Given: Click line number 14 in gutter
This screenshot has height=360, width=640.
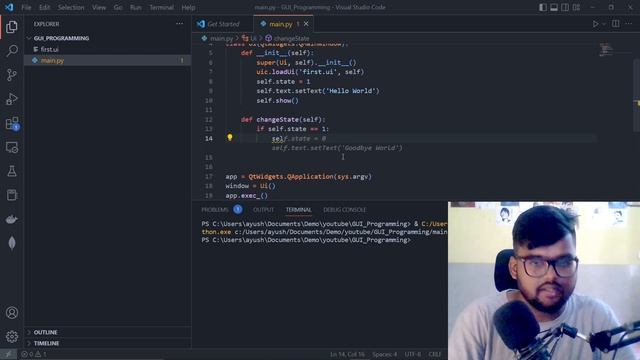Looking at the screenshot, I should pos(209,138).
